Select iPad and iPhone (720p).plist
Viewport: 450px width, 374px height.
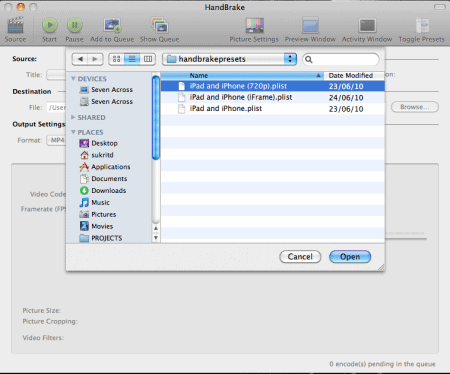pyautogui.click(x=273, y=86)
